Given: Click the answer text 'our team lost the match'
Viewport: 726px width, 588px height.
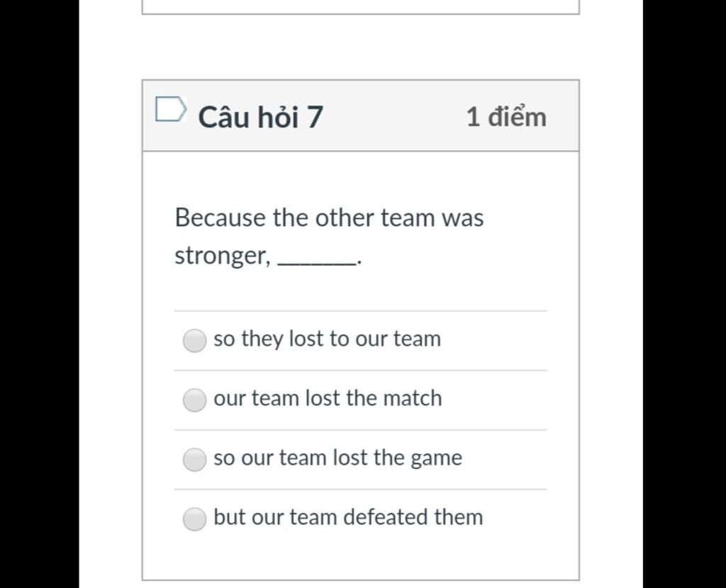Looking at the screenshot, I should click(x=328, y=398).
